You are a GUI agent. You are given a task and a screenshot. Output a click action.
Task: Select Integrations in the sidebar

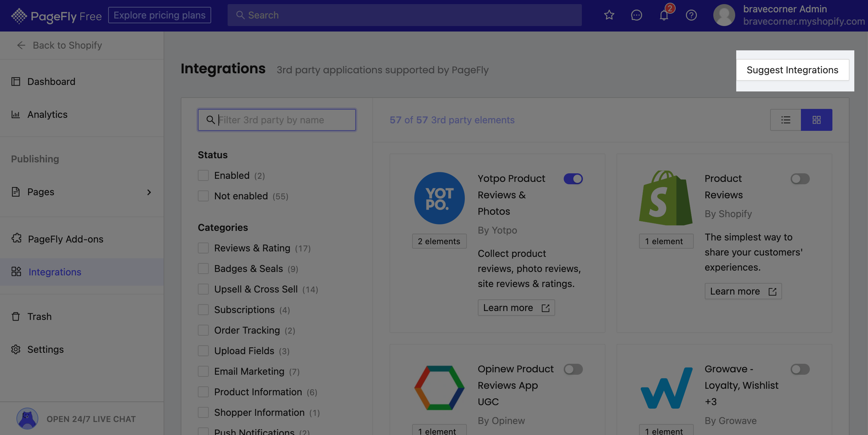click(x=82, y=272)
